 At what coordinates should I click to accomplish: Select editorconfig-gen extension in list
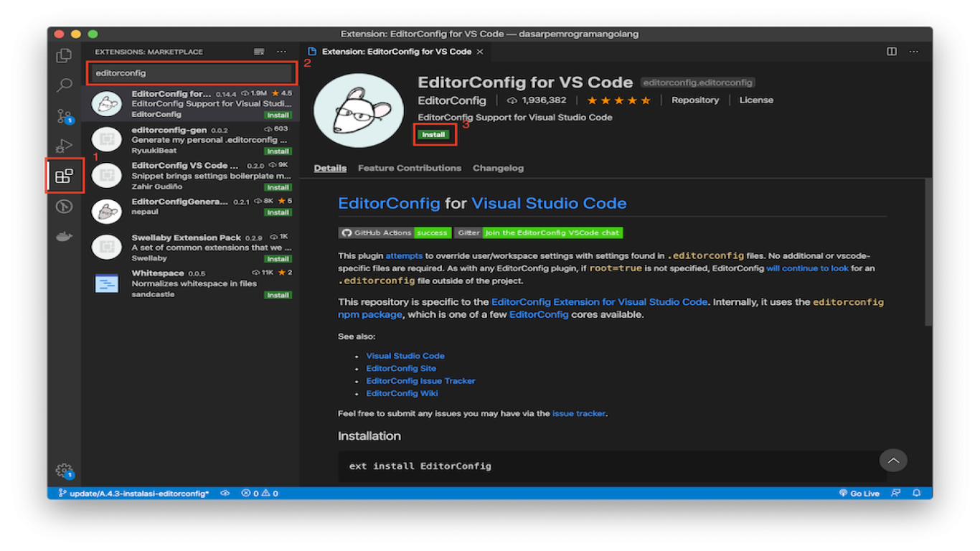point(191,140)
